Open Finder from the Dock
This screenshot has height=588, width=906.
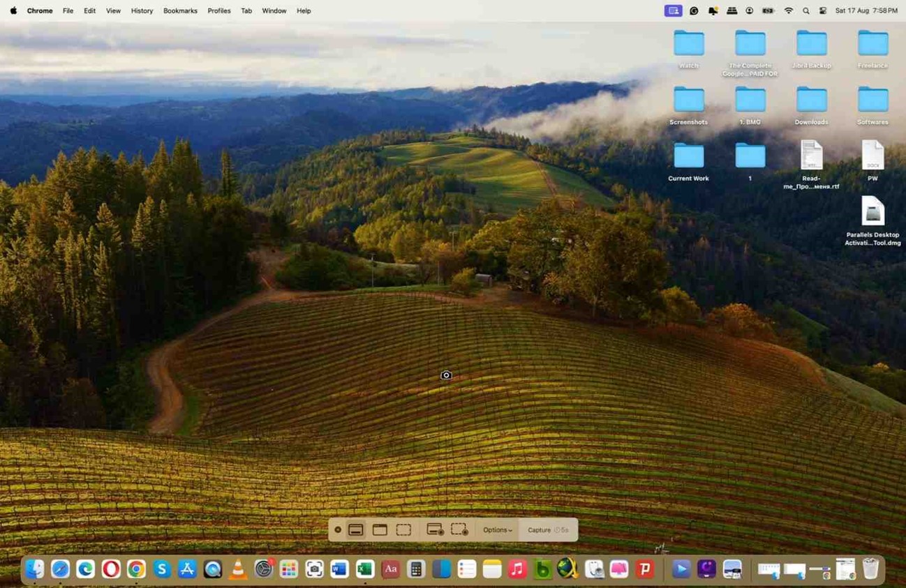(x=35, y=569)
